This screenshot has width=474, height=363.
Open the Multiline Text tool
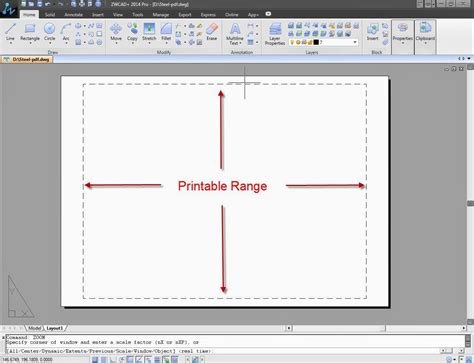[x=235, y=34]
